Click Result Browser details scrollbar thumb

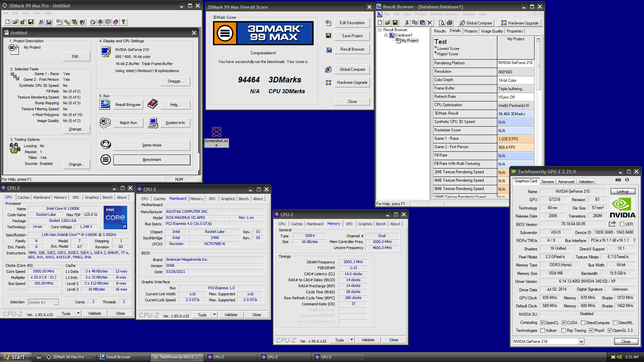(538, 66)
